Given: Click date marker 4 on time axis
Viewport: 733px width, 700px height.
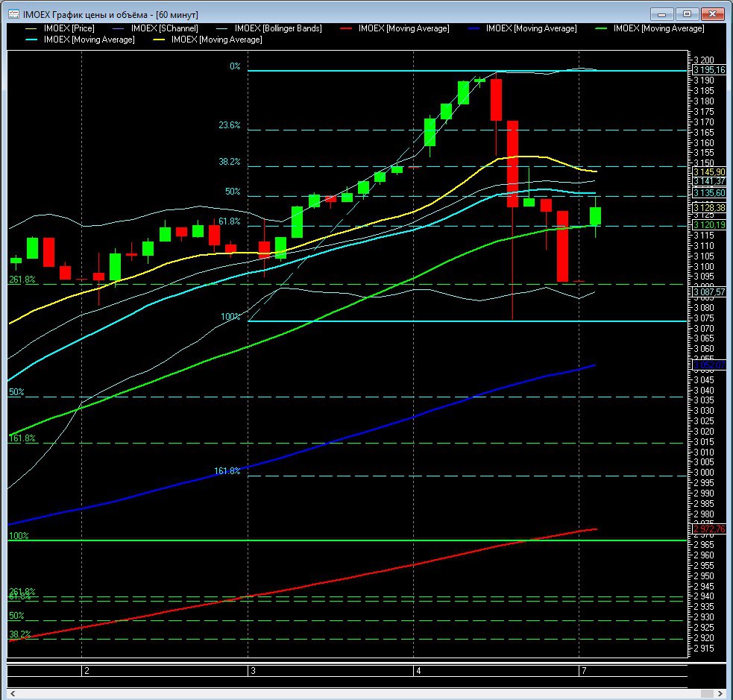Looking at the screenshot, I should pyautogui.click(x=418, y=671).
